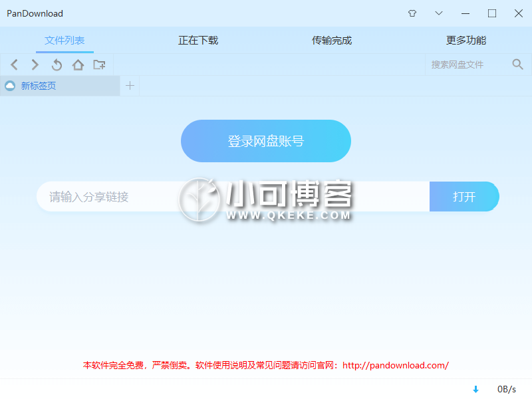
Task: Click the cloud icon on 新标签页 tab
Action: point(10,86)
